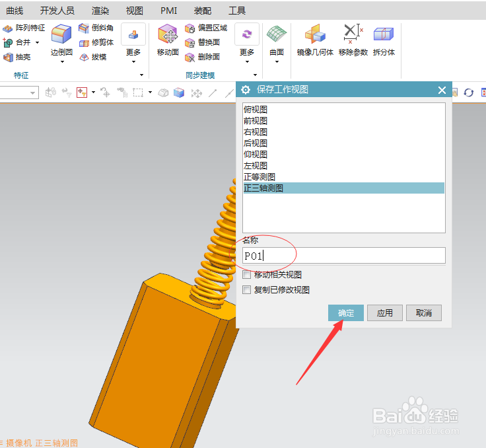Open the 工具 ribbon tab
486x448 pixels.
(x=237, y=11)
